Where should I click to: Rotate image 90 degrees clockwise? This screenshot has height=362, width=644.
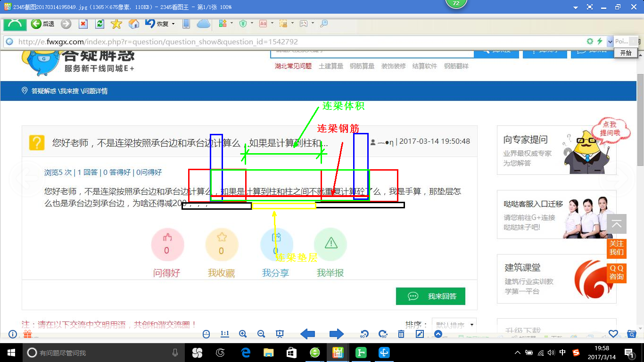(383, 334)
